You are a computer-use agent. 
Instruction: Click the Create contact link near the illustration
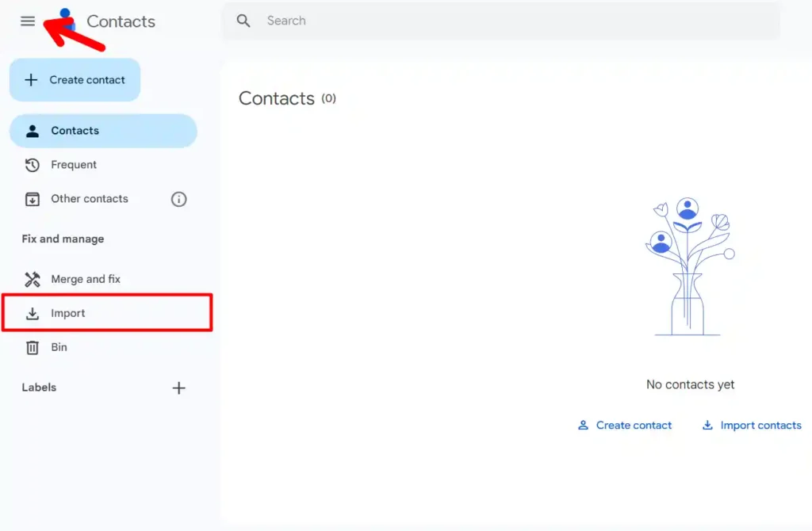pyautogui.click(x=634, y=425)
